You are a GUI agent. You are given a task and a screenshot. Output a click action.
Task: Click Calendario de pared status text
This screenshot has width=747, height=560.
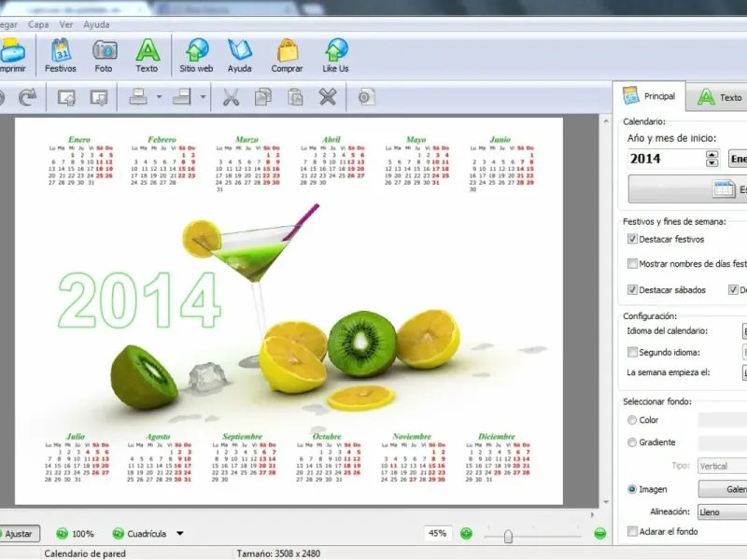[x=85, y=553]
